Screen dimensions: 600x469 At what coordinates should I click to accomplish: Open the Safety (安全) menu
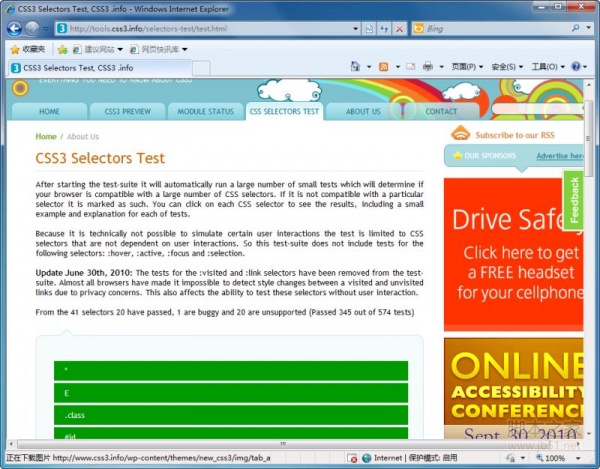click(507, 67)
